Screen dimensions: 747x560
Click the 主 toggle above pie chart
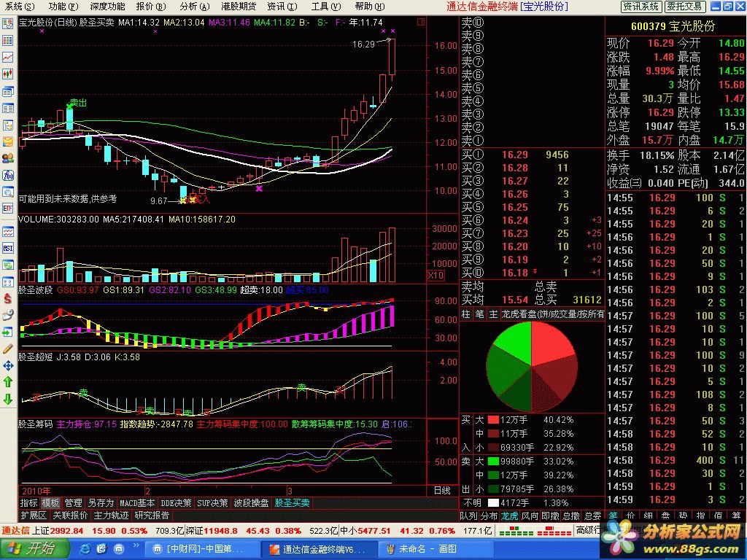point(493,314)
